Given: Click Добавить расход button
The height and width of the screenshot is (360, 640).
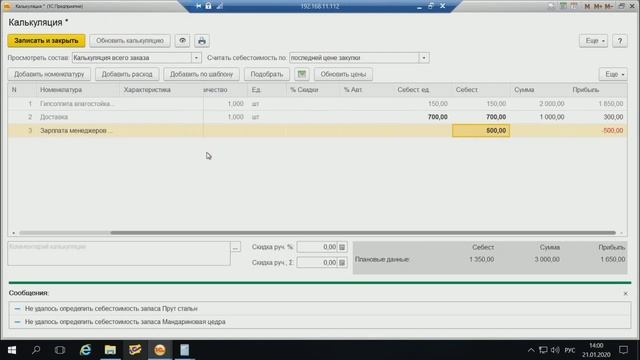Looking at the screenshot, I should pyautogui.click(x=127, y=74).
